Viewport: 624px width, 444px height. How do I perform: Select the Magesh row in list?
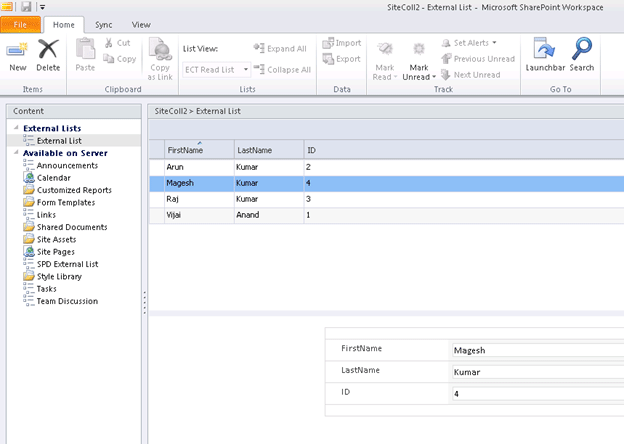tap(386, 183)
